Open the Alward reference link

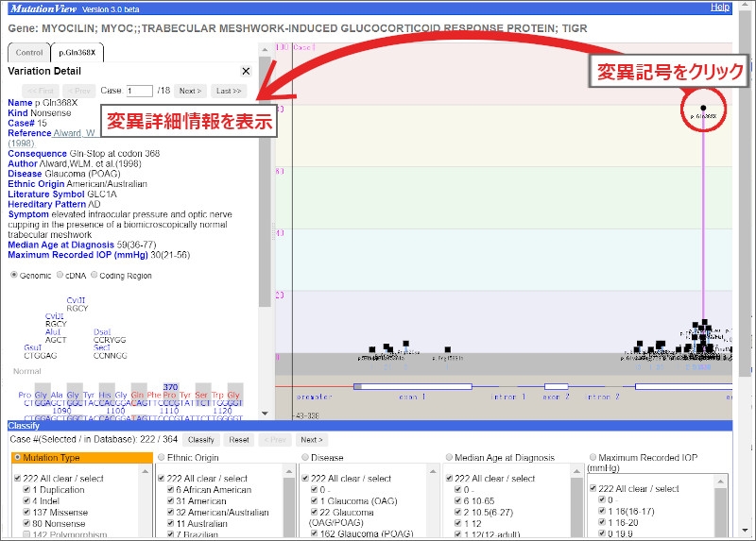pos(74,133)
